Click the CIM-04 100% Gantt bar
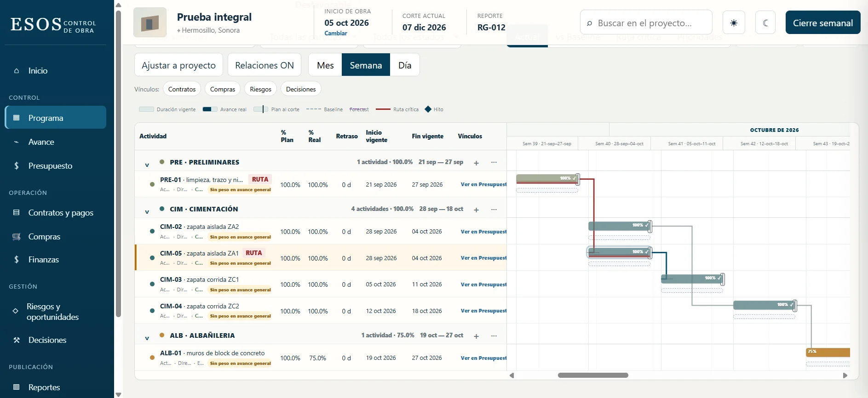The height and width of the screenshot is (398, 868). tap(764, 305)
